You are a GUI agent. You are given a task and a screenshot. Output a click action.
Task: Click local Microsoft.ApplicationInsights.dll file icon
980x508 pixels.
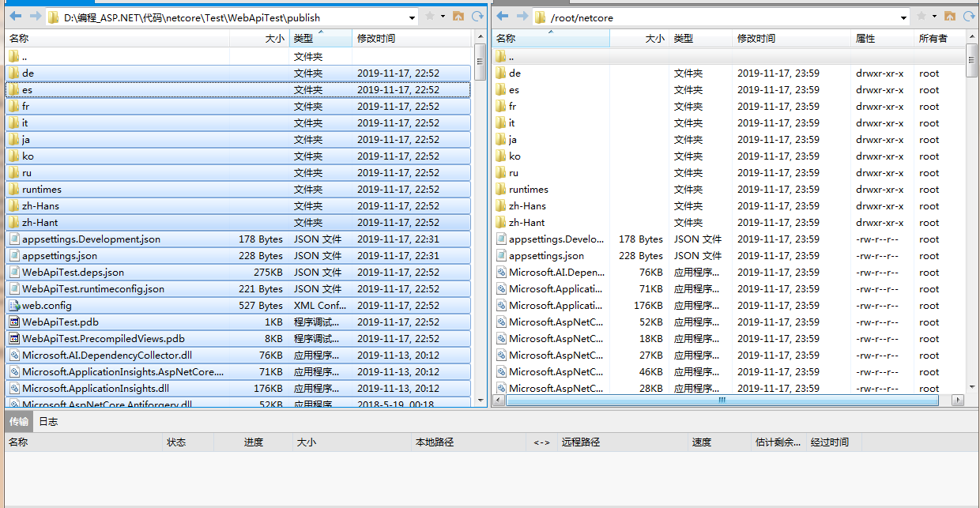pyautogui.click(x=14, y=389)
